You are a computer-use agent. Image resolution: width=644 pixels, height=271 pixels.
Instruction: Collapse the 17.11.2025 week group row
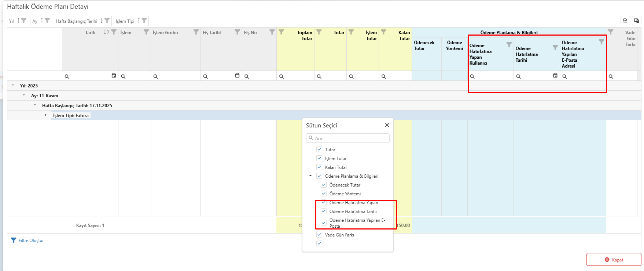[35, 105]
